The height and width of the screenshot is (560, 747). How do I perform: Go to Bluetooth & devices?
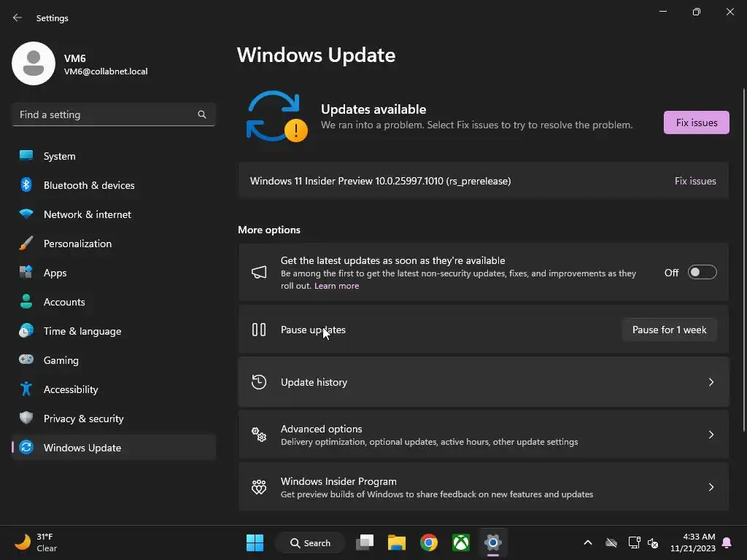point(113,184)
